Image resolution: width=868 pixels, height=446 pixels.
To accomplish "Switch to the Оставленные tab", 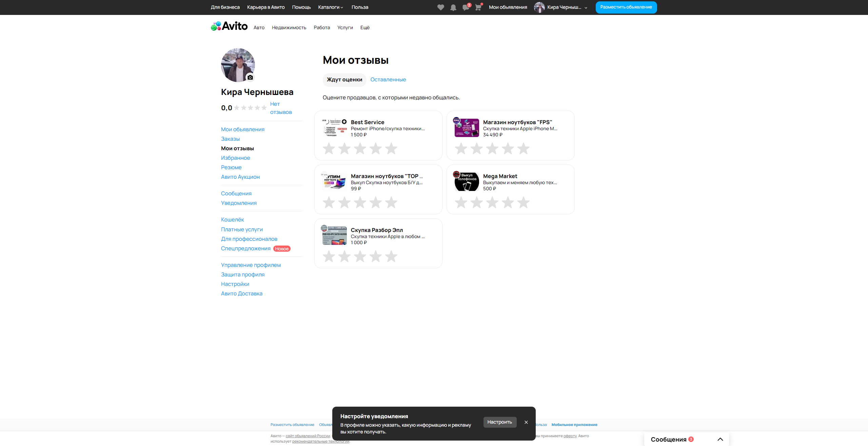I will [388, 79].
